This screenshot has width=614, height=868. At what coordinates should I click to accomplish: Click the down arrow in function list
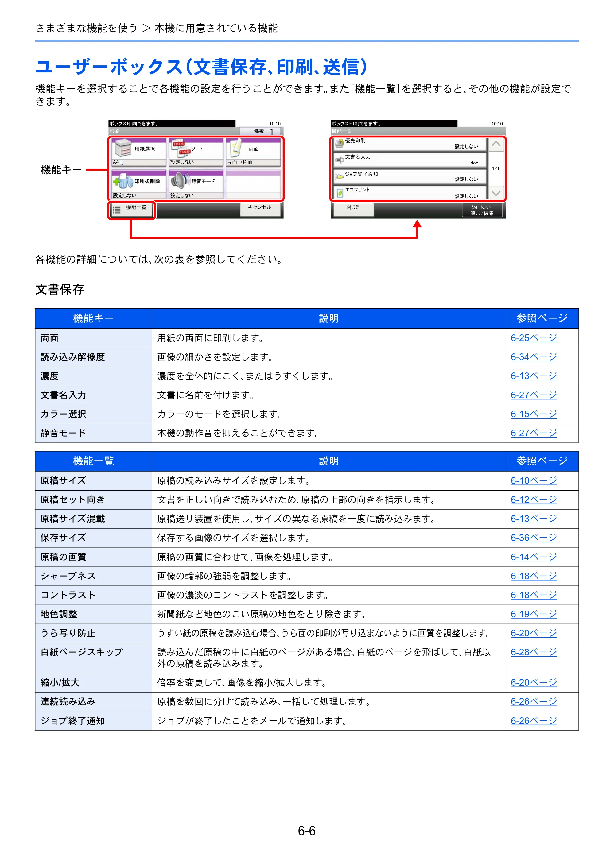495,193
